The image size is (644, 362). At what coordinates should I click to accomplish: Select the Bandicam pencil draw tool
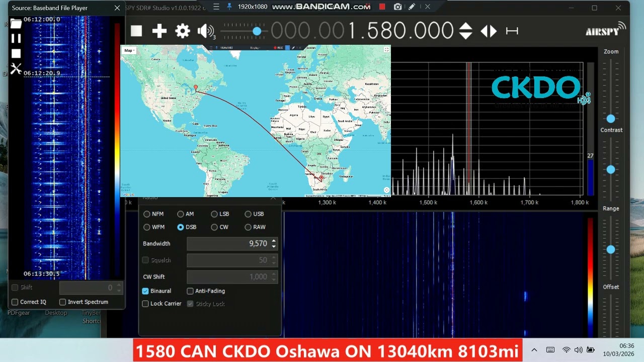(x=412, y=7)
